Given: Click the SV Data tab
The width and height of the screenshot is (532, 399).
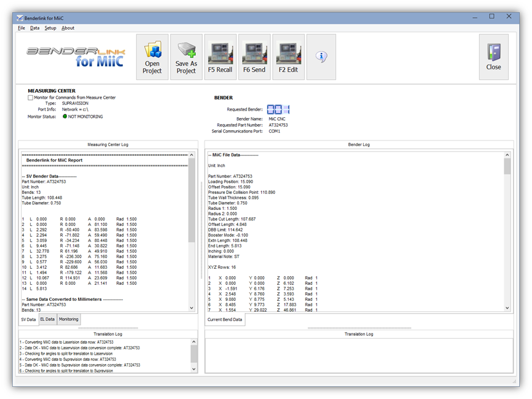Looking at the screenshot, I should 28,319.
